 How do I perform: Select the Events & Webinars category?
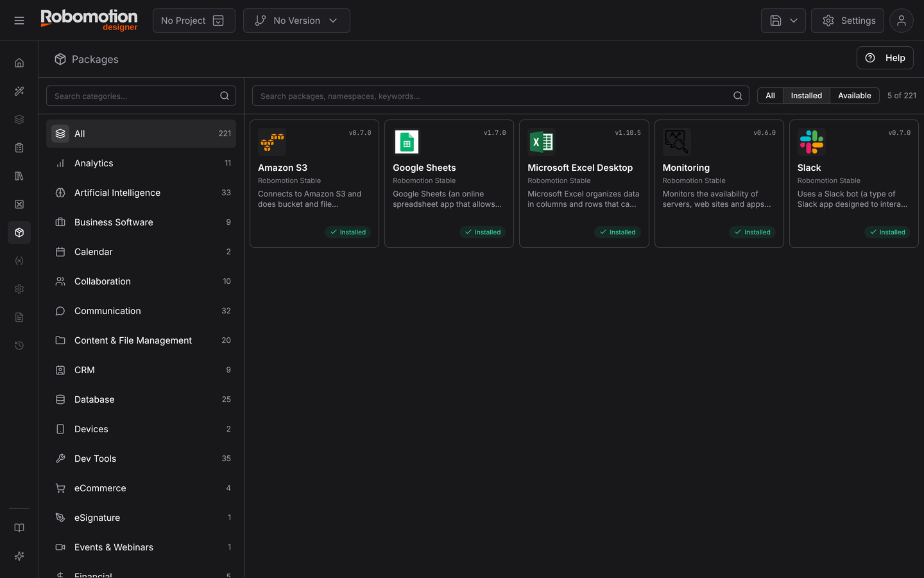(141, 547)
